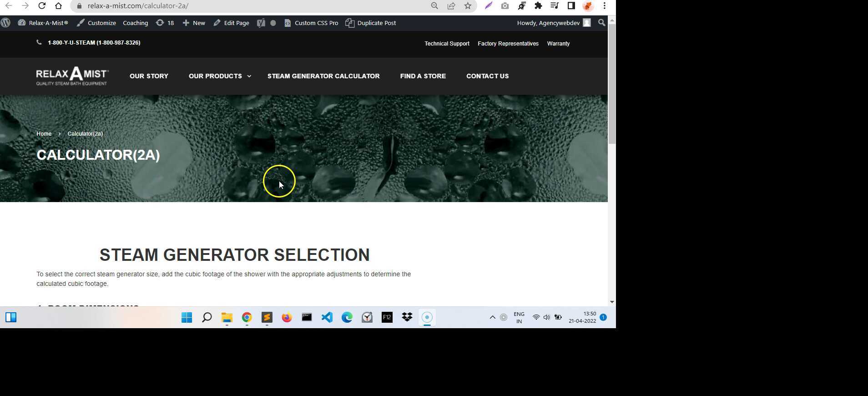Toggle the browser side panel icon
The width and height of the screenshot is (868, 396).
click(x=571, y=6)
